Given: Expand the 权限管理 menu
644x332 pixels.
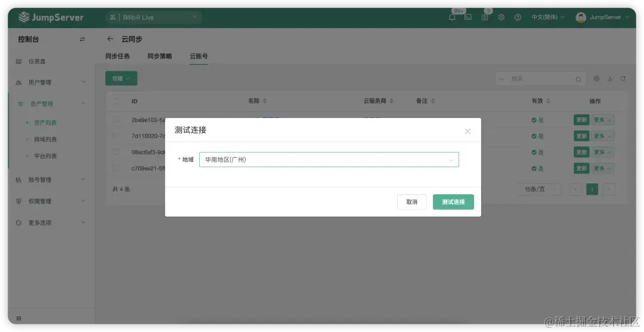Looking at the screenshot, I should pyautogui.click(x=51, y=201).
